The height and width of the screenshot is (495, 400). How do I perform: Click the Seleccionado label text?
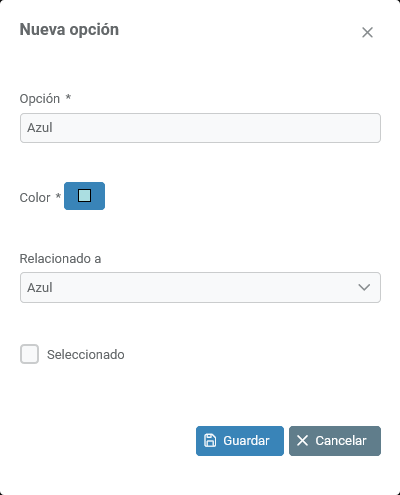pos(86,354)
